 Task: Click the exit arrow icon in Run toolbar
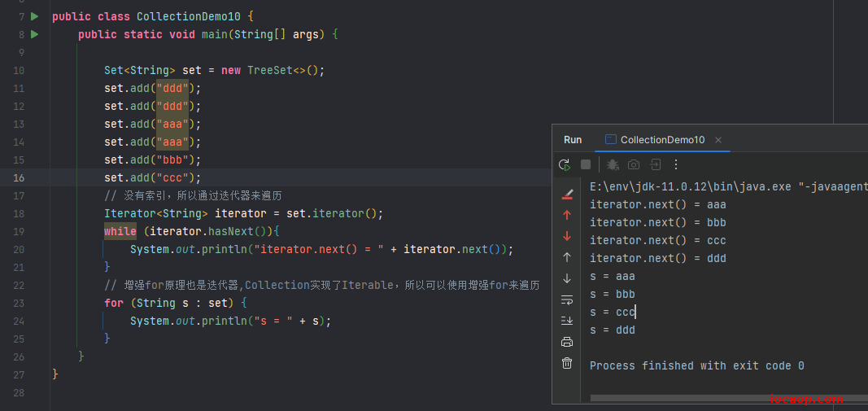click(x=656, y=164)
